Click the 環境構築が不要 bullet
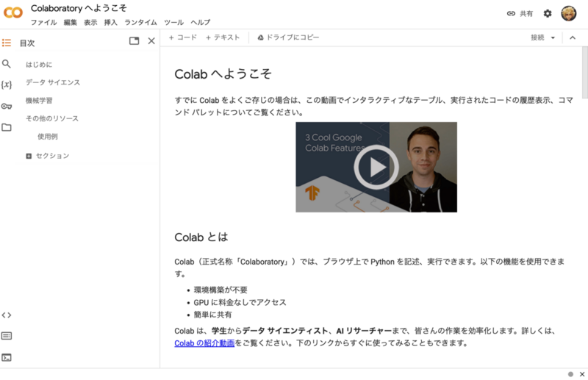Image resolution: width=588 pixels, height=380 pixels. pyautogui.click(x=220, y=290)
